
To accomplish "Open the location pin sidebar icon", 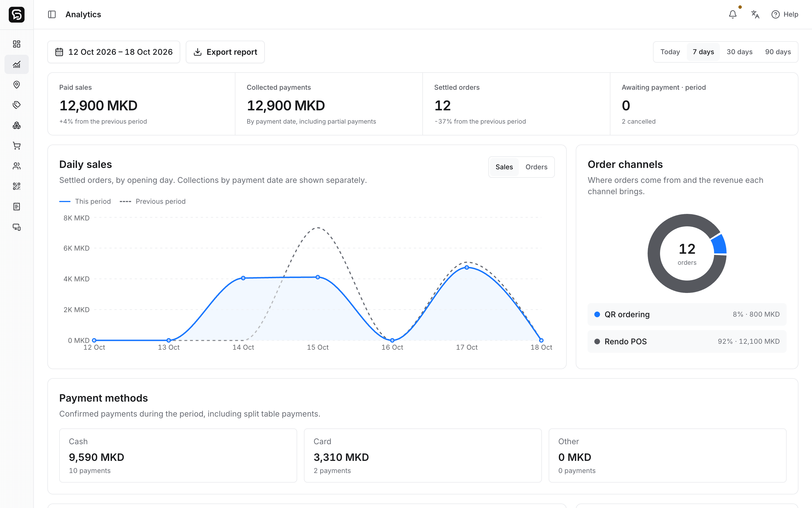I will 16,85.
